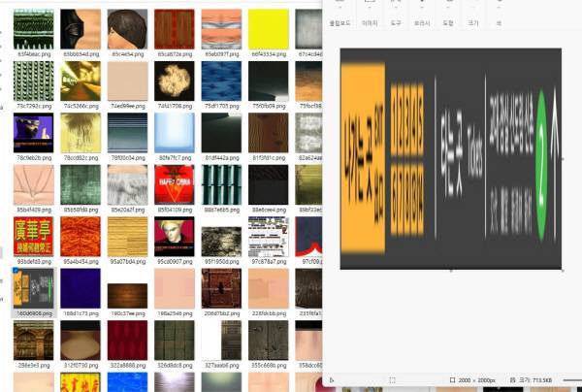582x392 pixels.
Task: Select the white fur thumbnail 85e20a2f.png
Action: point(127,185)
